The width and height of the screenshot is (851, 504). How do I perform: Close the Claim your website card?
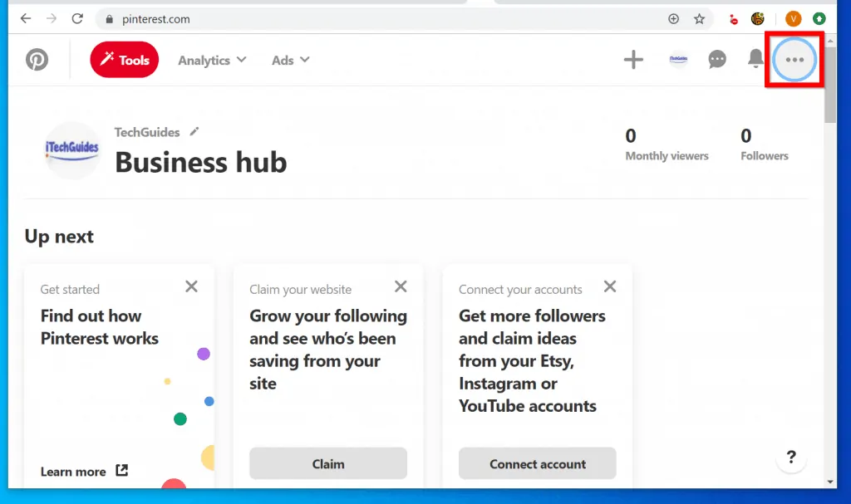401,286
